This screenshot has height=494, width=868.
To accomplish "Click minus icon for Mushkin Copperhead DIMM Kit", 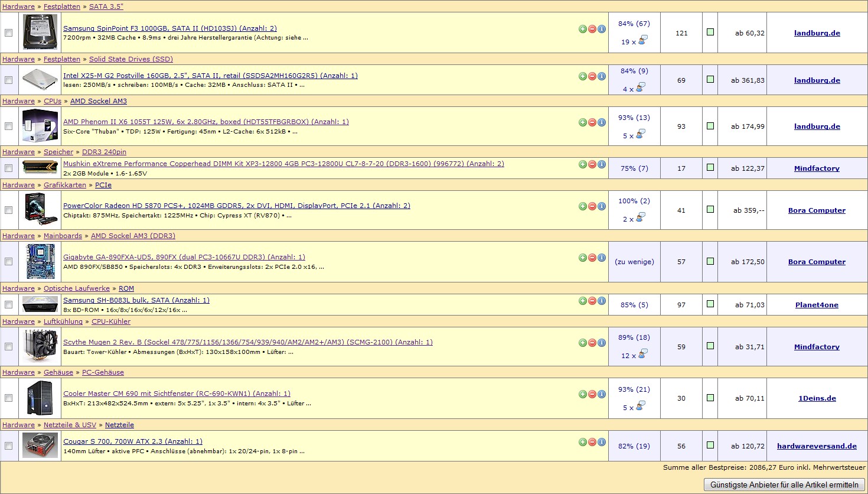I will (592, 164).
